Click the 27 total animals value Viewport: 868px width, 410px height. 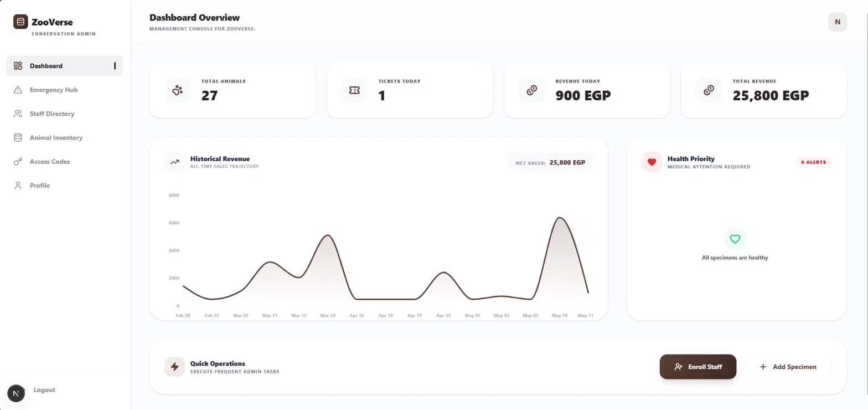pyautogui.click(x=209, y=96)
